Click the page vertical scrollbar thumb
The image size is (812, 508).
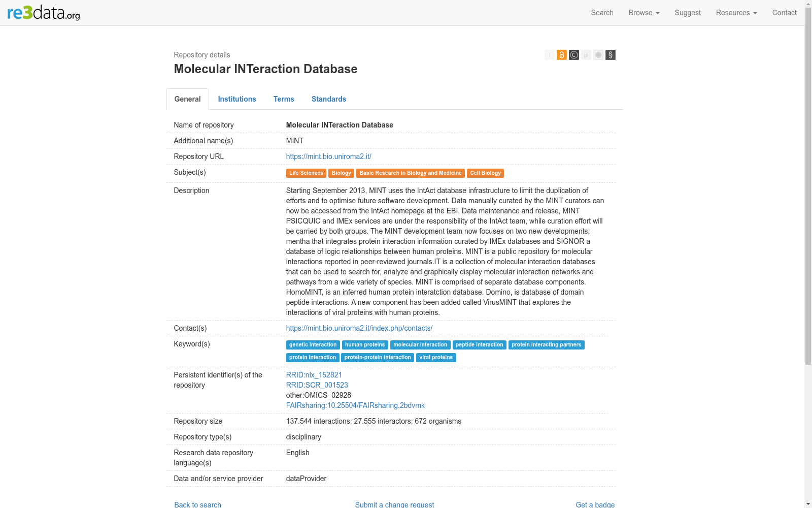[808, 186]
